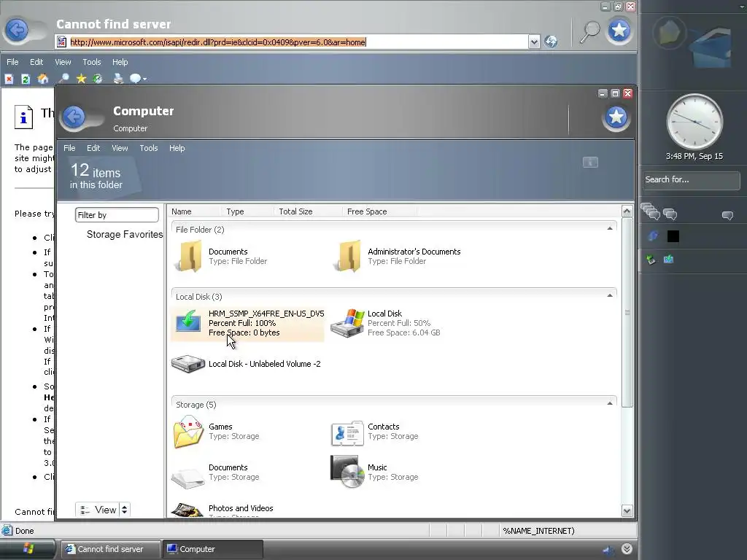This screenshot has width=747, height=560.
Task: Select the Games storage icon
Action: click(189, 432)
